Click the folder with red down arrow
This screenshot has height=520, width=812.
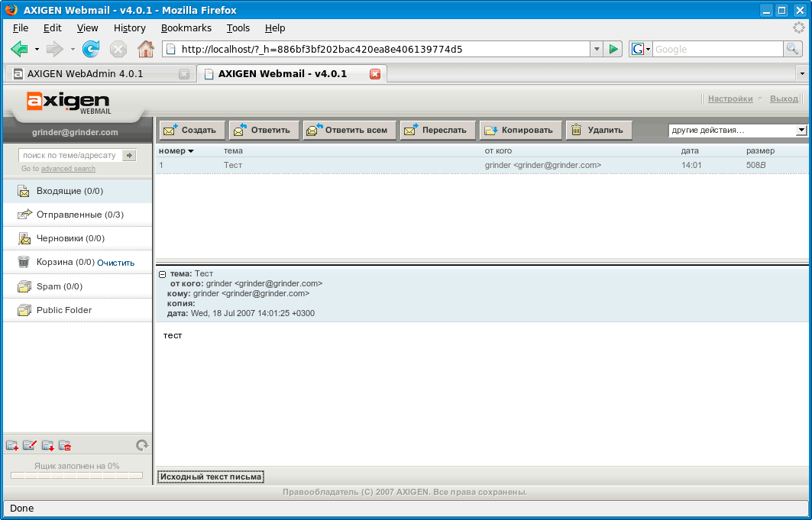[47, 445]
